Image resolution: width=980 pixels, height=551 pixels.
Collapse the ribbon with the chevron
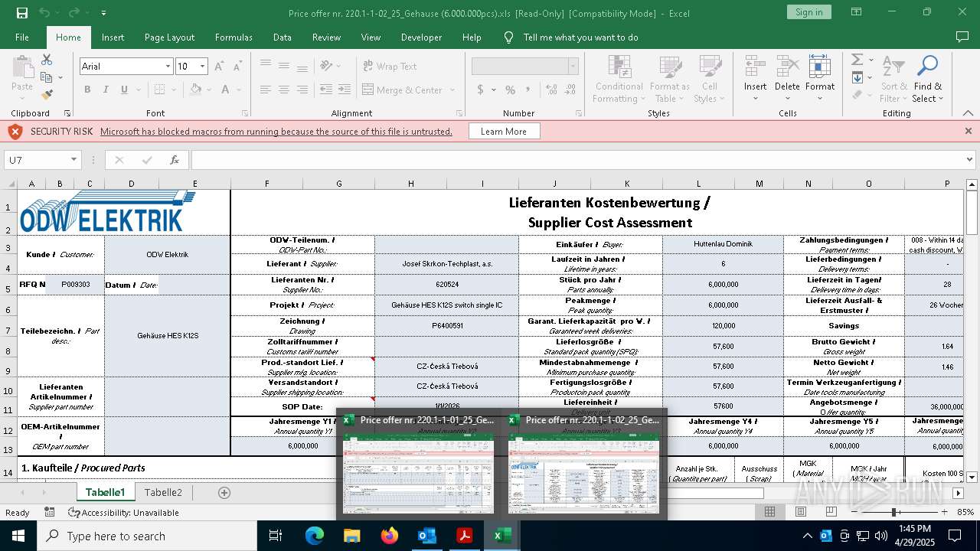[x=969, y=113]
